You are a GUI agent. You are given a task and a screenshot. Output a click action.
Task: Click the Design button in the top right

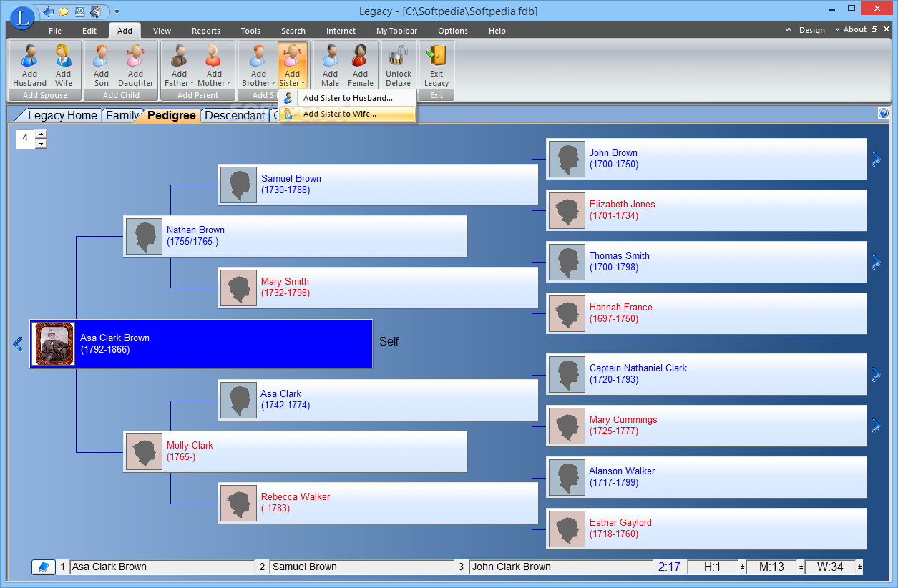pos(812,30)
